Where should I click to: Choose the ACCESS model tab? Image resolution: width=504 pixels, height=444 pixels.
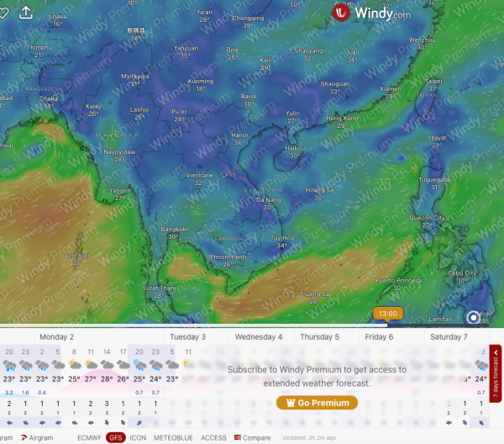click(x=213, y=437)
